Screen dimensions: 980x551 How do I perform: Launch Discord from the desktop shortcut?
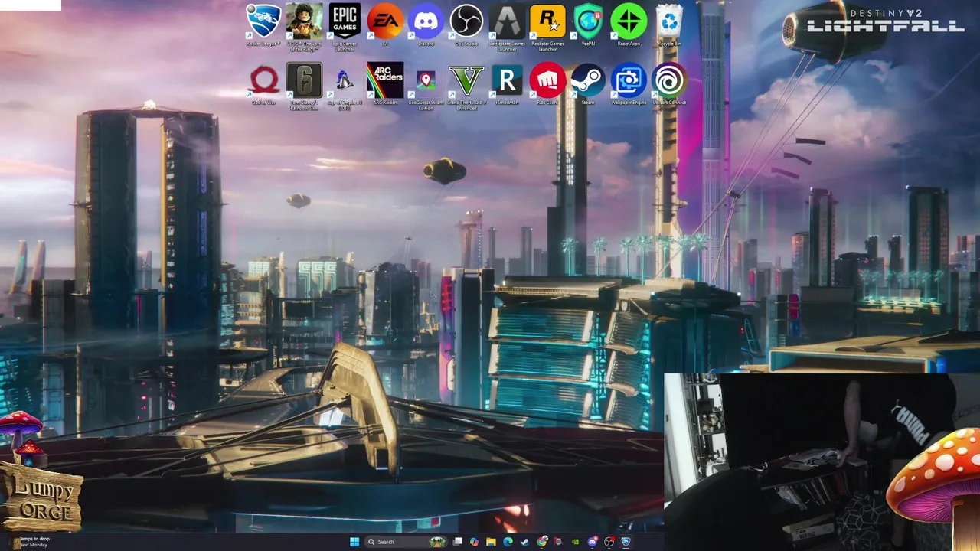(x=426, y=26)
